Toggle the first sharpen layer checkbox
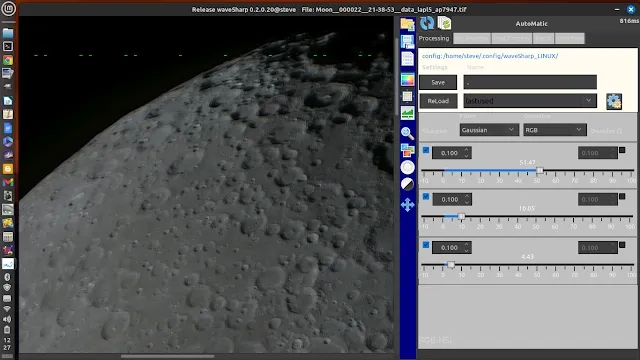Screen dimensions: 640x360 (x=426, y=150)
